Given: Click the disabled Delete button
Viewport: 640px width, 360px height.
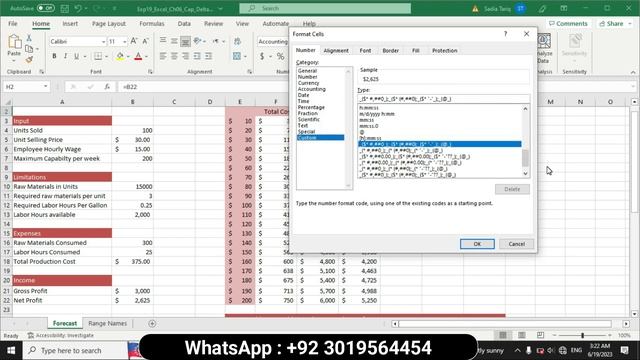Looking at the screenshot, I should (512, 189).
